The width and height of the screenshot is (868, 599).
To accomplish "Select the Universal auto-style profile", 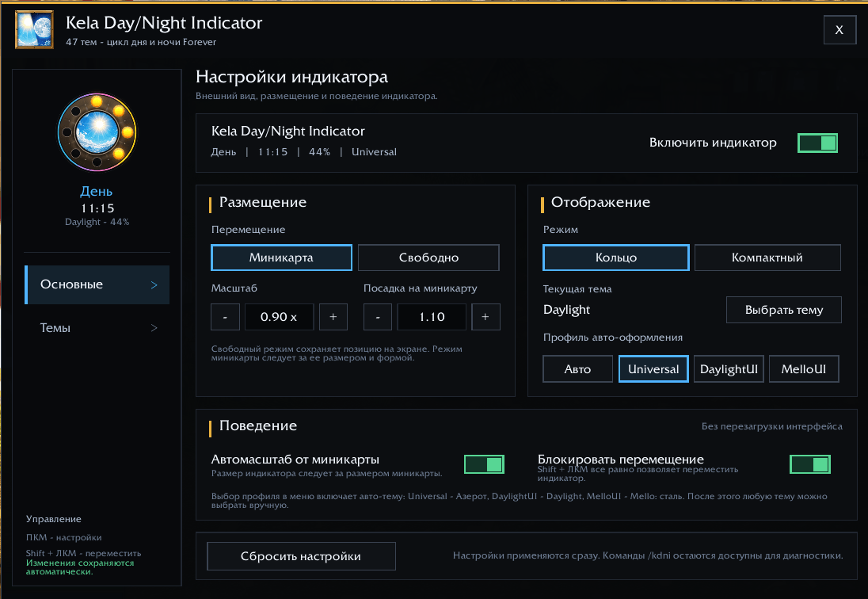I will (653, 369).
